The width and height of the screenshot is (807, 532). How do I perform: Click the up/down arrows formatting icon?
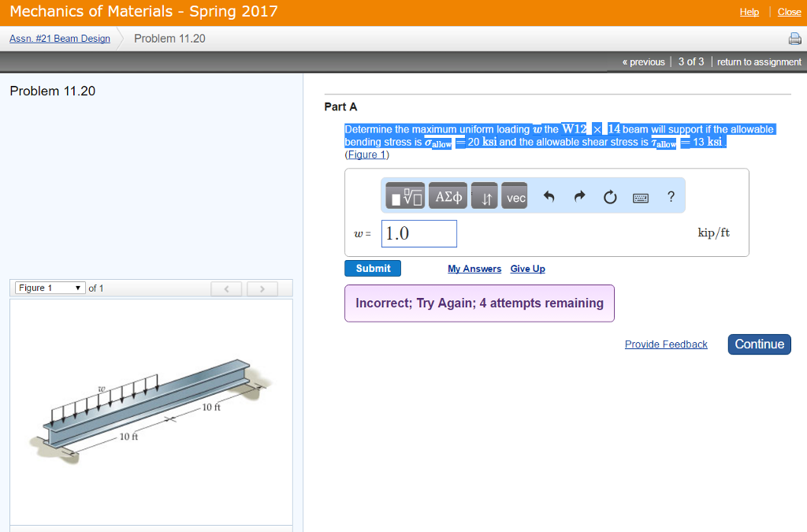[484, 195]
